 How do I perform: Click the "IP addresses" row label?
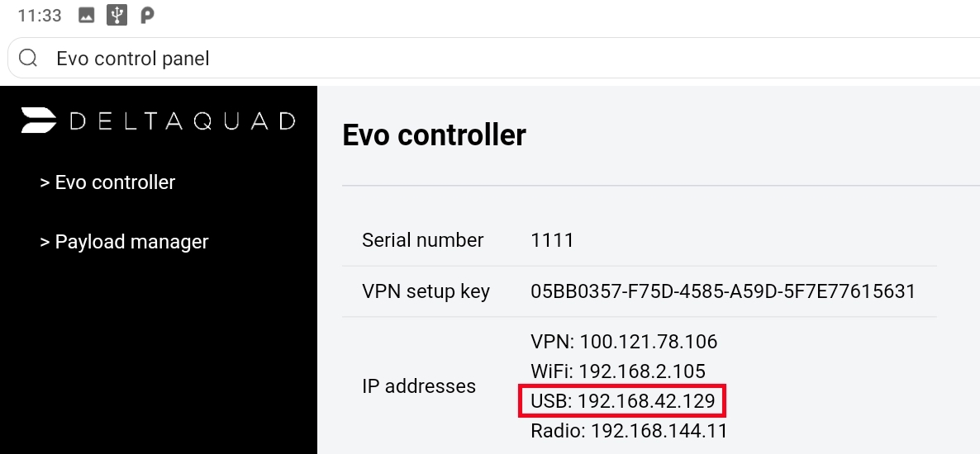coord(419,386)
